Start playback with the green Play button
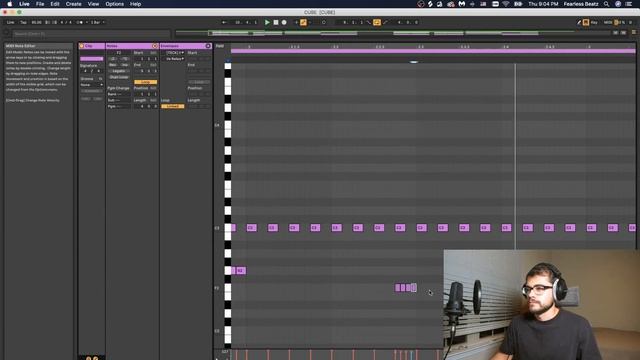This screenshot has height=360, width=640. (x=267, y=22)
